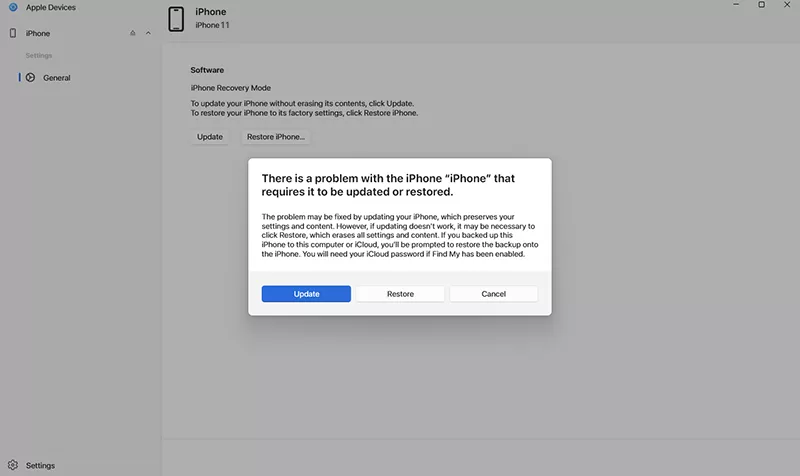Minimize the Apple Devices window
Screen dimensions: 800x476
tap(733, 5)
